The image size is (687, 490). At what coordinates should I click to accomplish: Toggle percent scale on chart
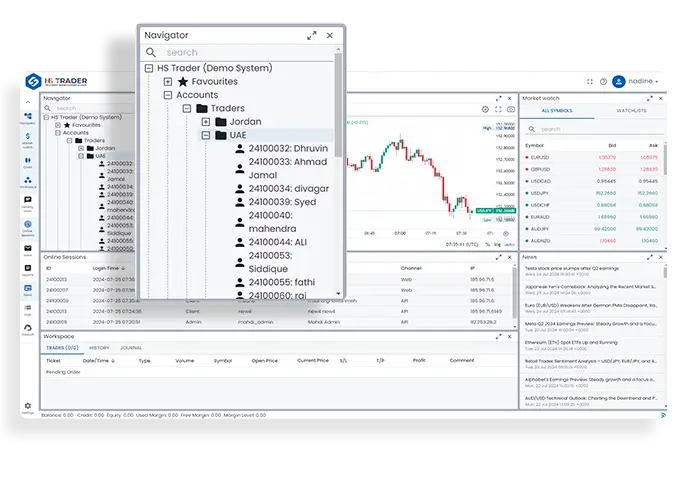pos(488,245)
